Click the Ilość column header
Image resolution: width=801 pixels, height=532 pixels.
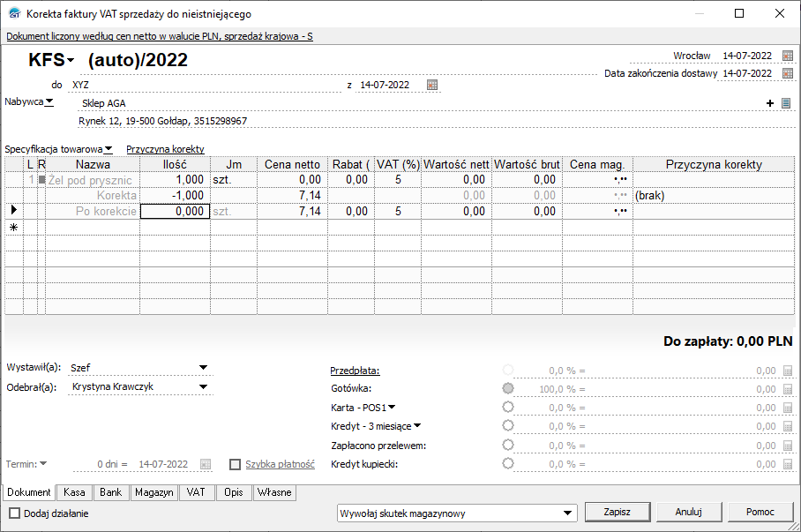[x=175, y=164]
